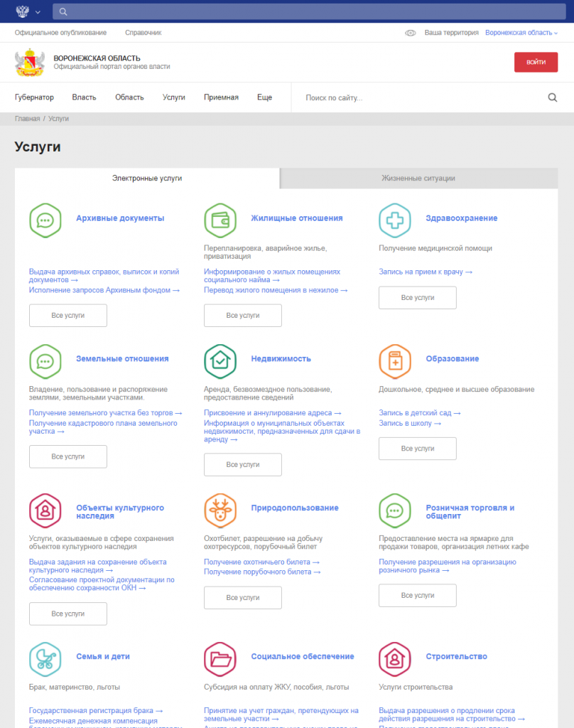
Task: Click the wallet icon for Жилищные отношения
Action: coord(220,220)
